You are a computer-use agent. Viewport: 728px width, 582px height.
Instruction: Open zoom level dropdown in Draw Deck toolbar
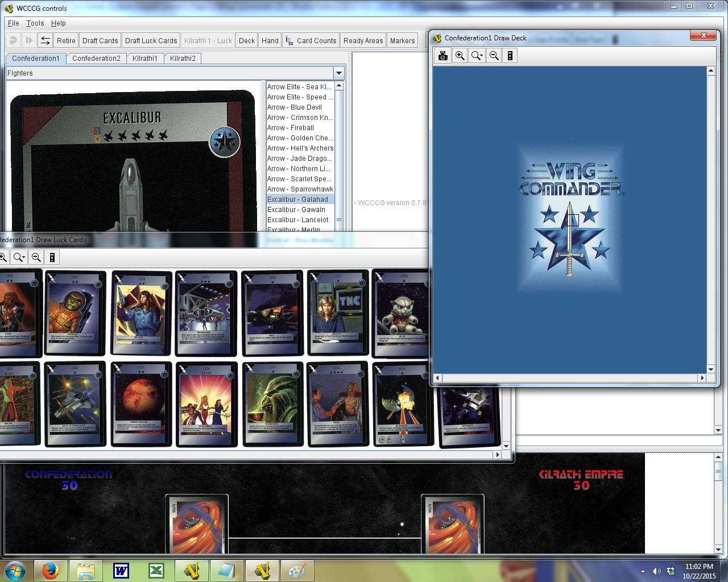(477, 56)
